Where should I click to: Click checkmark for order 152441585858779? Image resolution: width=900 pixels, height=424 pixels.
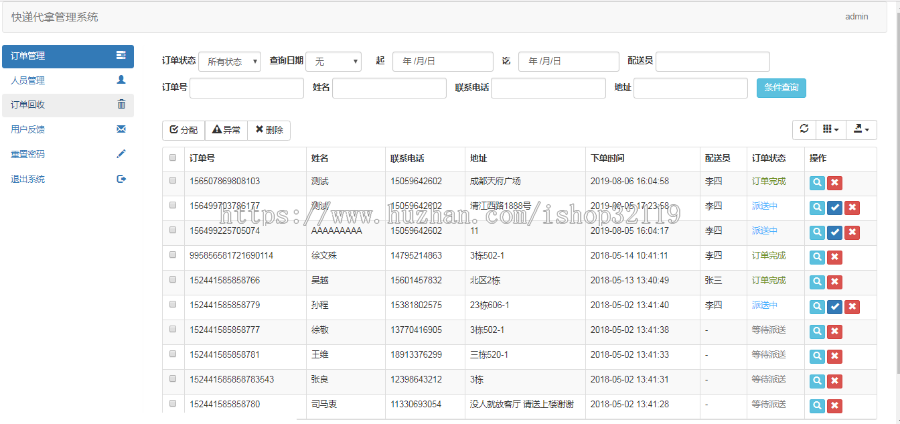pos(835,306)
